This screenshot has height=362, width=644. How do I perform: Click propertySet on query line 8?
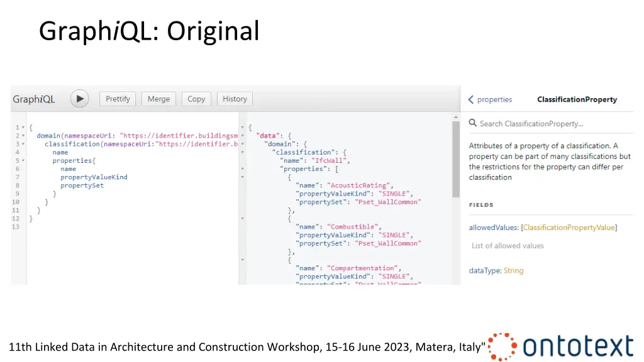pos(82,185)
